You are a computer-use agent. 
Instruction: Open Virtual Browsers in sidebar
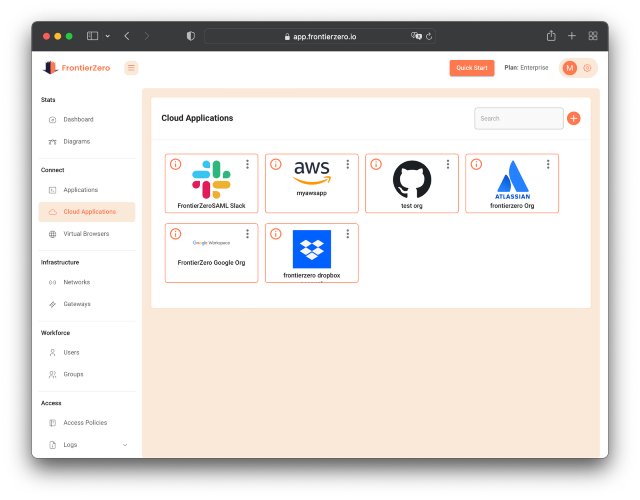[x=87, y=234]
